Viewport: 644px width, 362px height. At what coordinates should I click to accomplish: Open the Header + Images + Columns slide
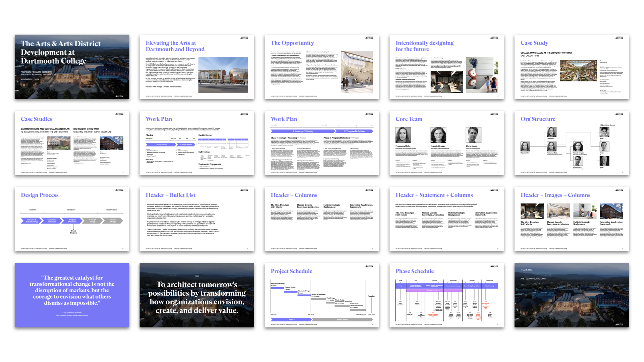click(572, 219)
